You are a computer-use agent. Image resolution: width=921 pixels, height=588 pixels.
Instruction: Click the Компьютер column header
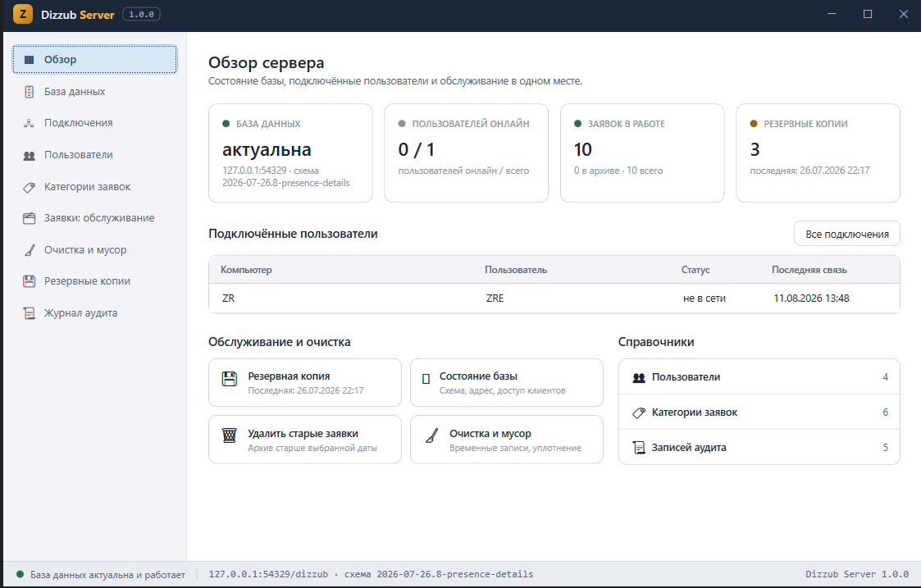tap(246, 270)
